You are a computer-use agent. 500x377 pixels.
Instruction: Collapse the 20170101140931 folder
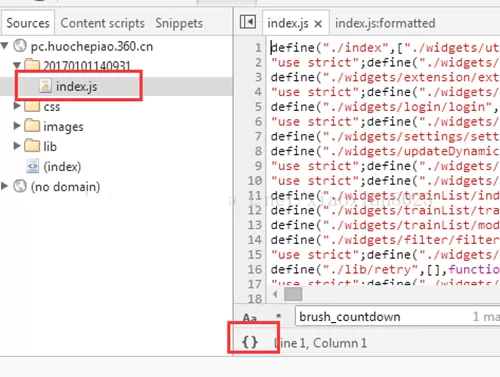tap(17, 65)
